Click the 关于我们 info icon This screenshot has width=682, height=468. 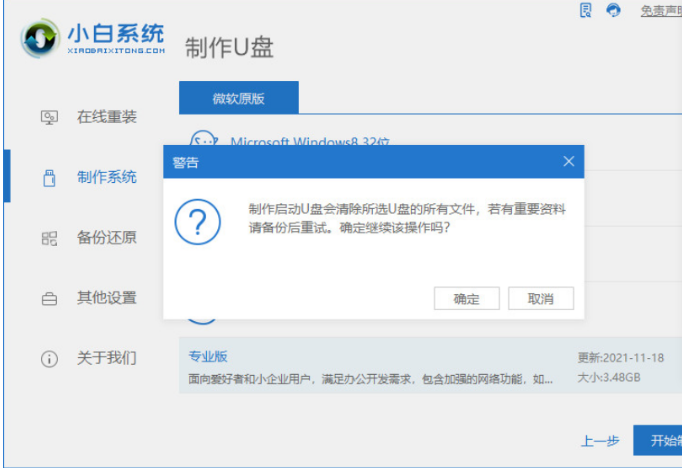click(49, 359)
